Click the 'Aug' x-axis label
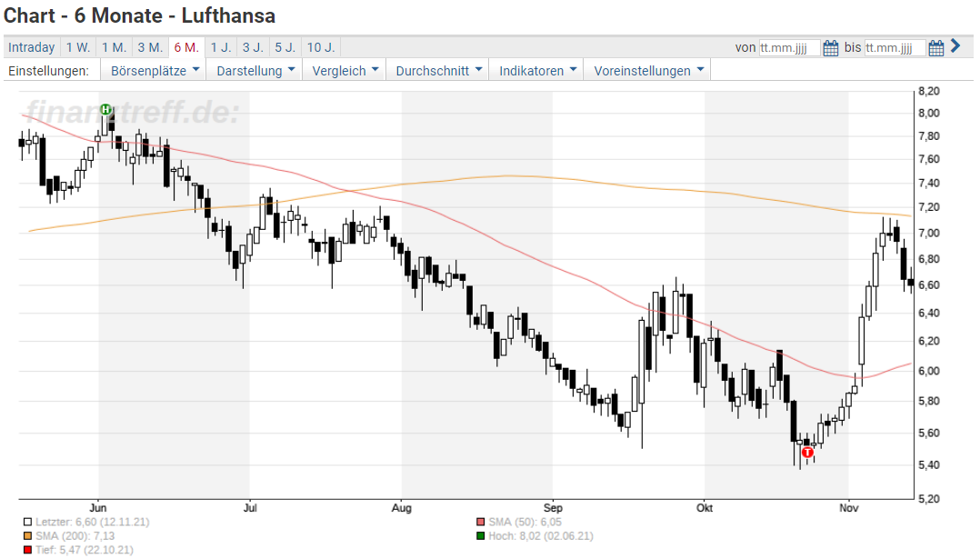The image size is (980, 558). pyautogui.click(x=402, y=507)
